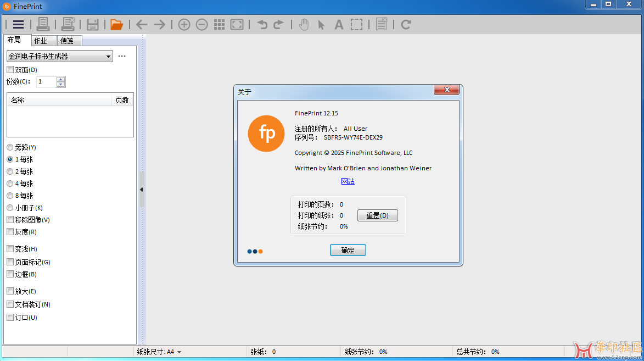Enable the 移除图像(V) checkbox
This screenshot has height=361, width=644.
(10, 220)
